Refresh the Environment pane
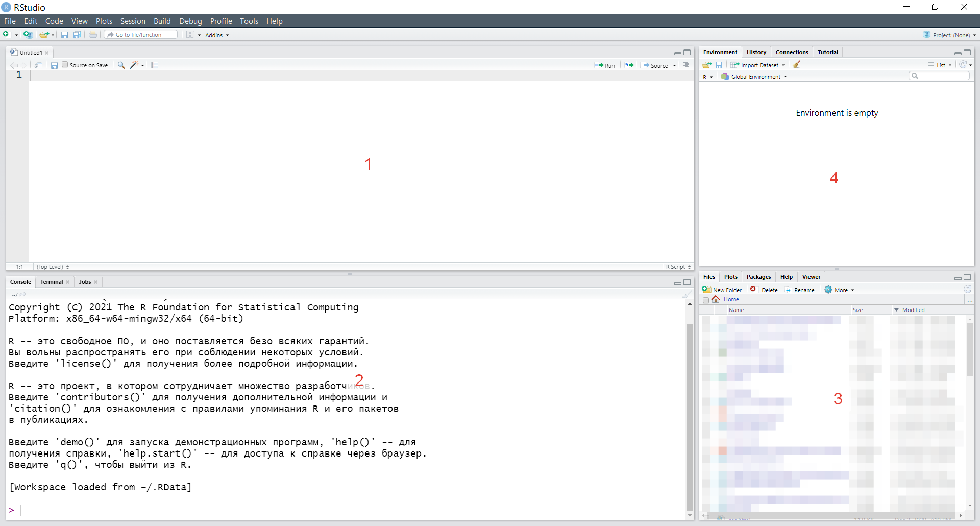This screenshot has width=980, height=526. 963,65
